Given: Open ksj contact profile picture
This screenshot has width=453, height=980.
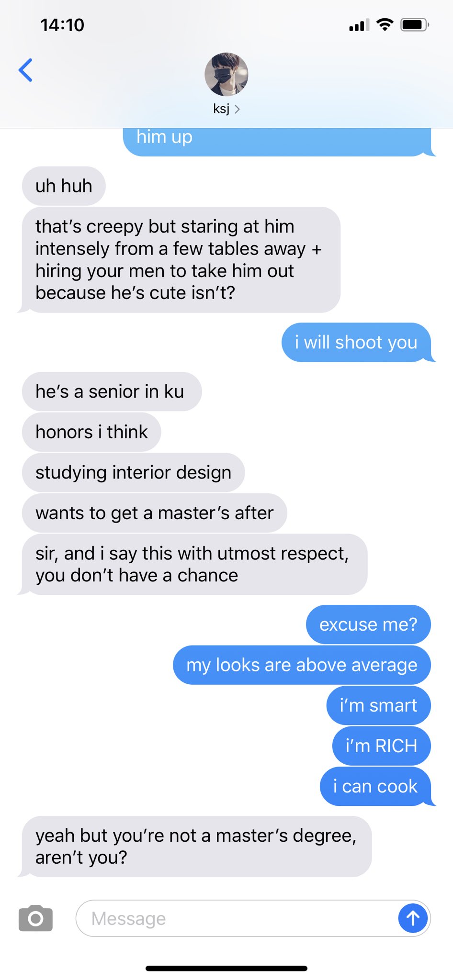Looking at the screenshot, I should coord(226,74).
